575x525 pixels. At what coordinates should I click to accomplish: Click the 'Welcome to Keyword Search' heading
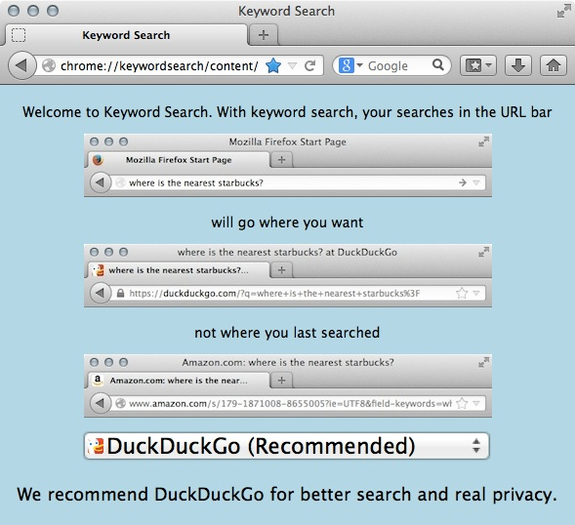[x=287, y=112]
